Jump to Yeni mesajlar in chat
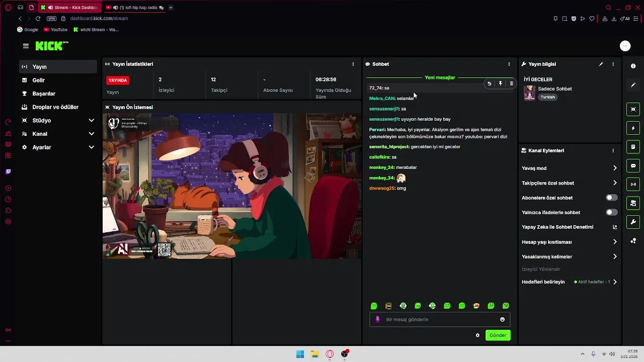This screenshot has width=644, height=362. 440,78
